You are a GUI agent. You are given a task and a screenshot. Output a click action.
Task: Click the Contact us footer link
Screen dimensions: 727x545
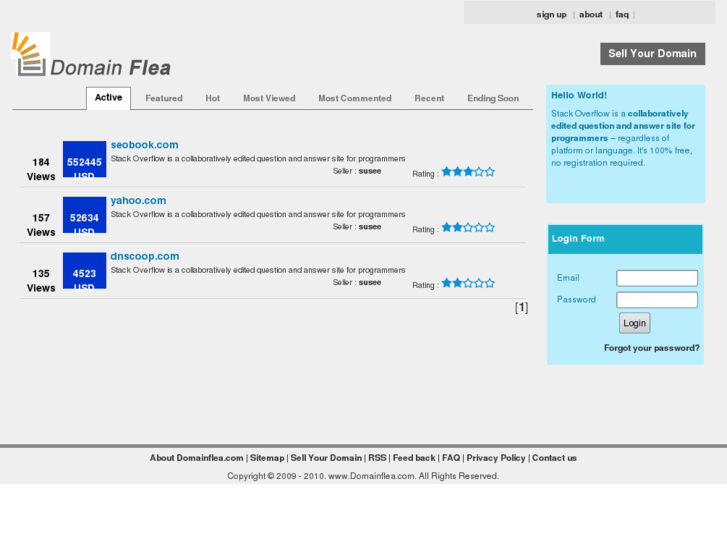tap(554, 458)
